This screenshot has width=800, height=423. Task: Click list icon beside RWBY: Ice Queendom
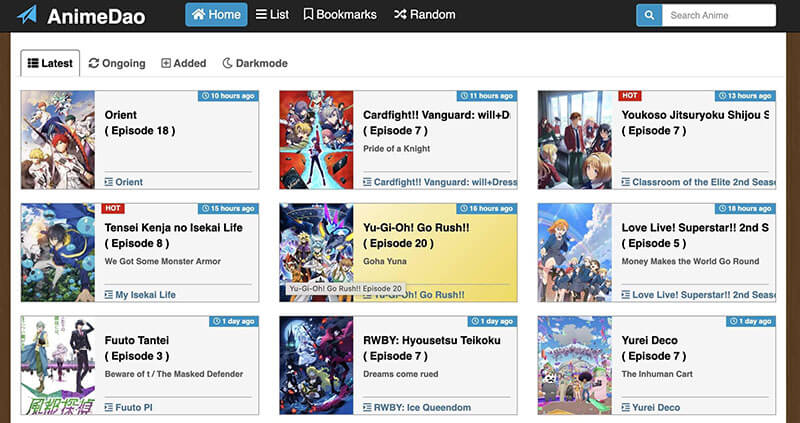(367, 408)
